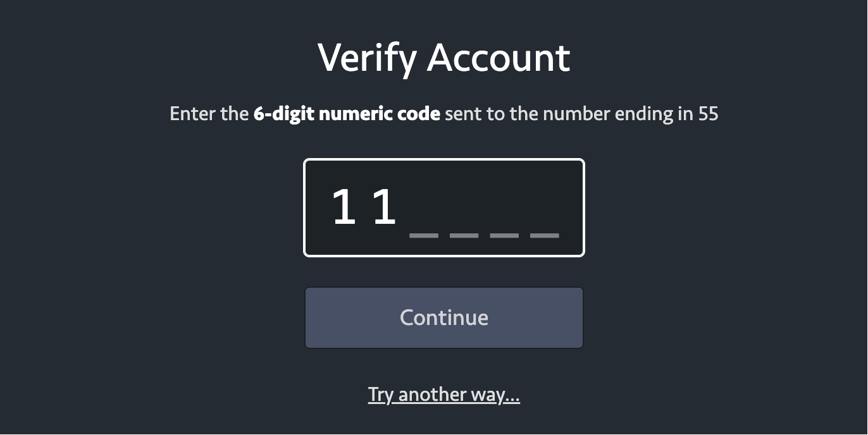868x435 pixels.
Task: Click the "Verify Account" heading
Action: pos(443,58)
